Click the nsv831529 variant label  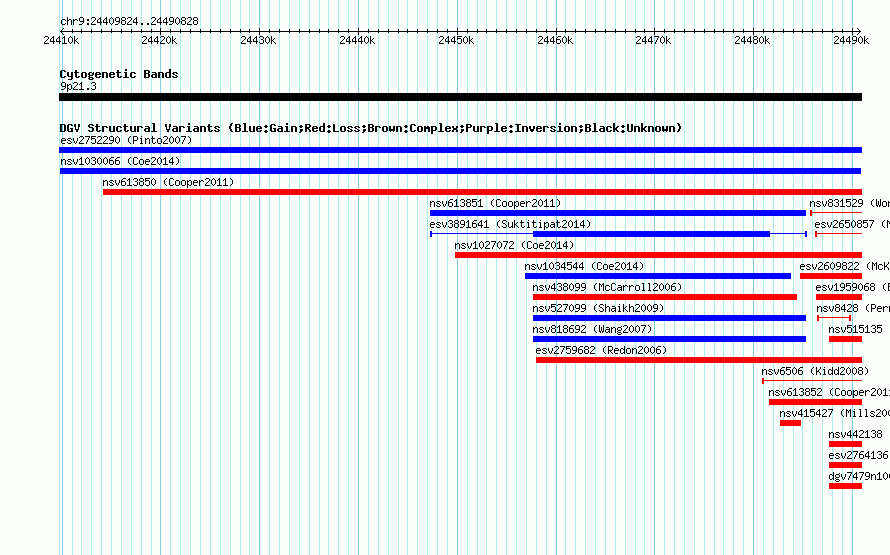pyautogui.click(x=849, y=203)
